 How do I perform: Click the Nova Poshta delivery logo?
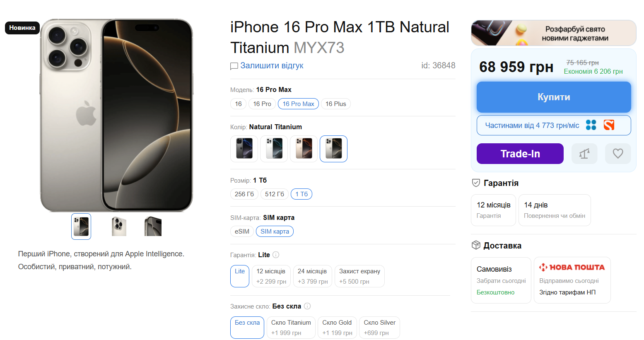pyautogui.click(x=572, y=268)
